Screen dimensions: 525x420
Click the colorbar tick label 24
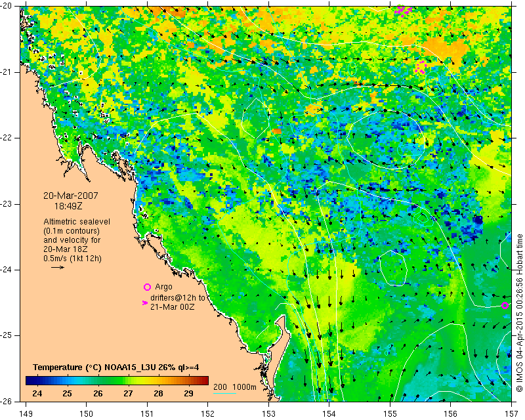[x=37, y=394]
